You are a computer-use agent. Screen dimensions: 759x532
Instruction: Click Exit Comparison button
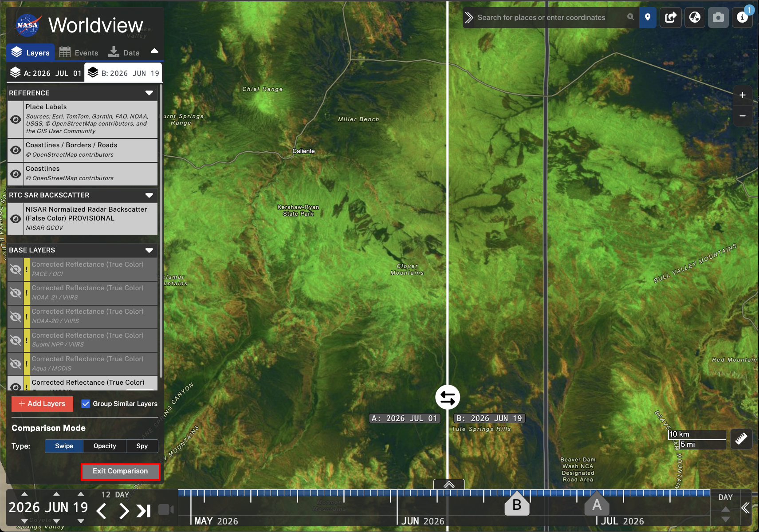click(x=120, y=471)
